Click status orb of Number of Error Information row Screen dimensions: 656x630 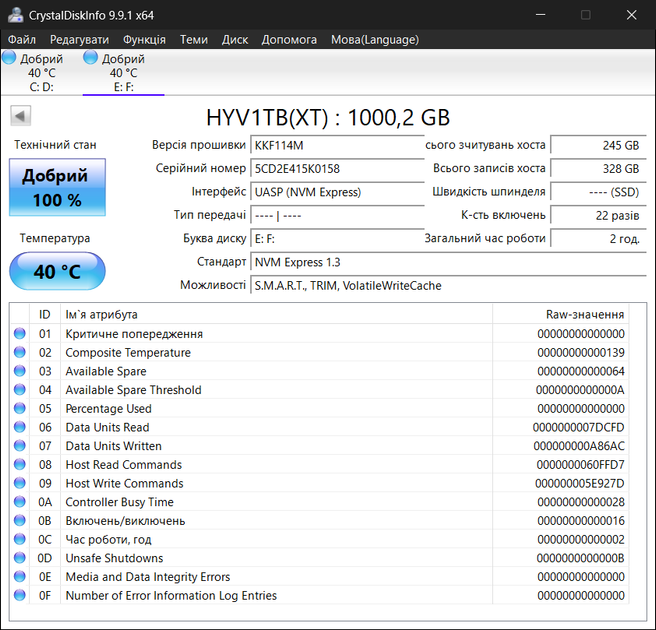20,595
